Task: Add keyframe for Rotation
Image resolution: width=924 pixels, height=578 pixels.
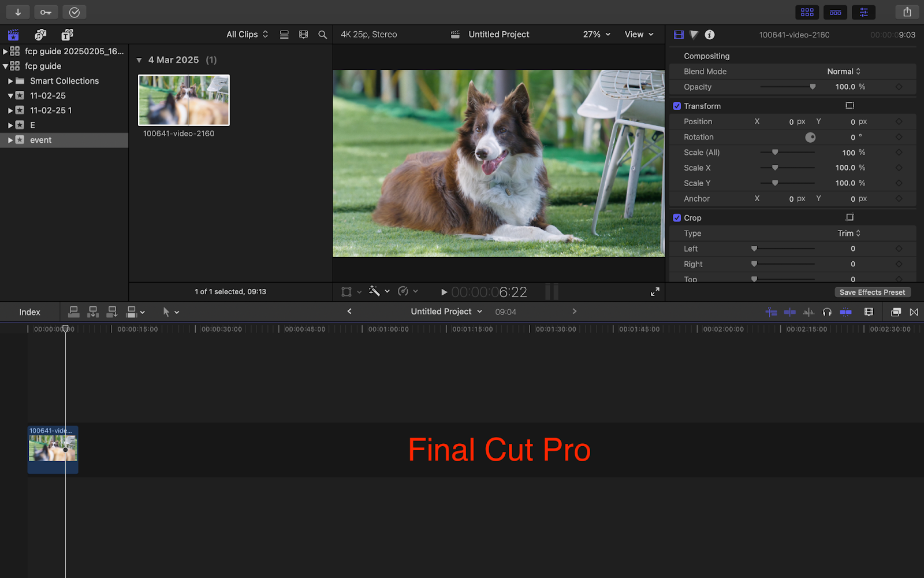Action: pyautogui.click(x=899, y=137)
